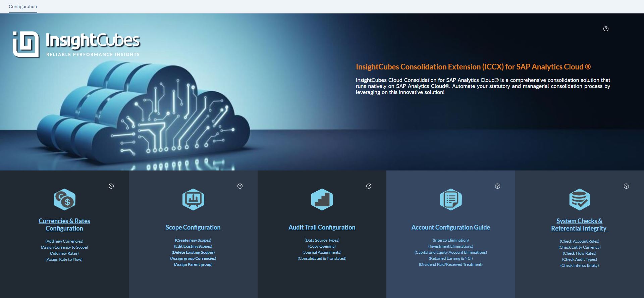Open Currencies & Rates Configuration link
This screenshot has height=298, width=644.
(64, 225)
